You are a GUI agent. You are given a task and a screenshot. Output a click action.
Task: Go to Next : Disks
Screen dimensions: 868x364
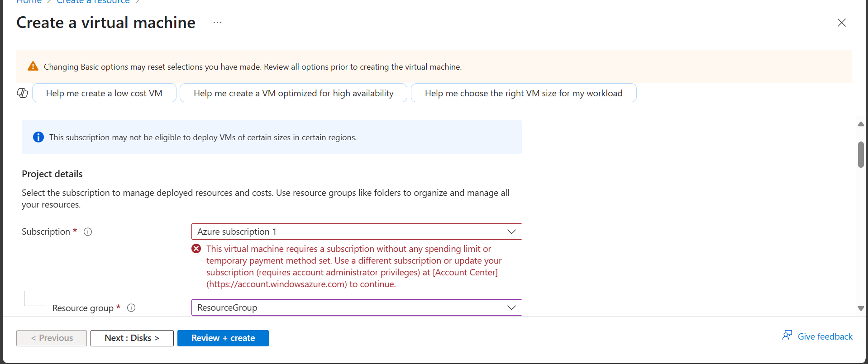132,338
